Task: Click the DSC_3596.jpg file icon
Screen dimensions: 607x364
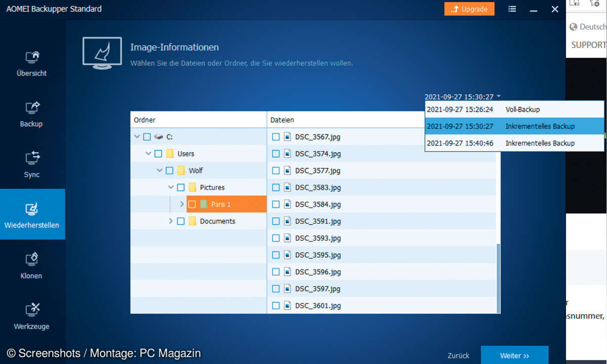Action: coord(287,272)
